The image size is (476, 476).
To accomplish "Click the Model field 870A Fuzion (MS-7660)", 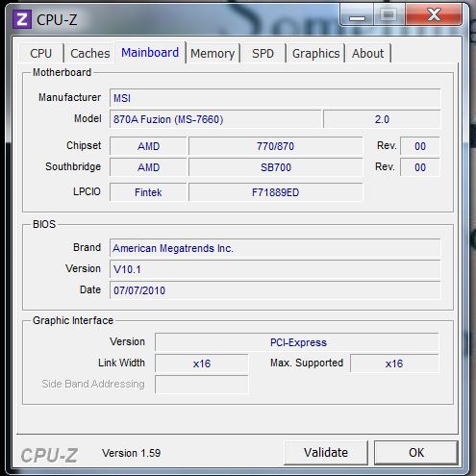I will coord(215,119).
